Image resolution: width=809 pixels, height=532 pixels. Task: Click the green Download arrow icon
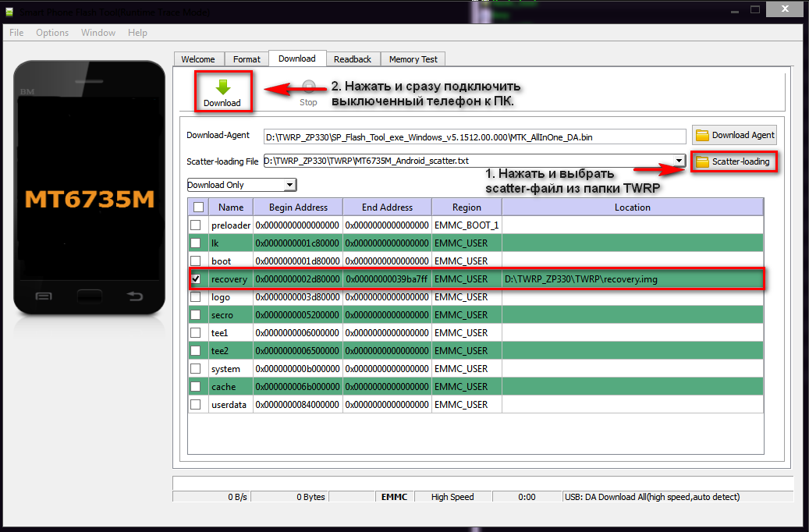[222, 87]
